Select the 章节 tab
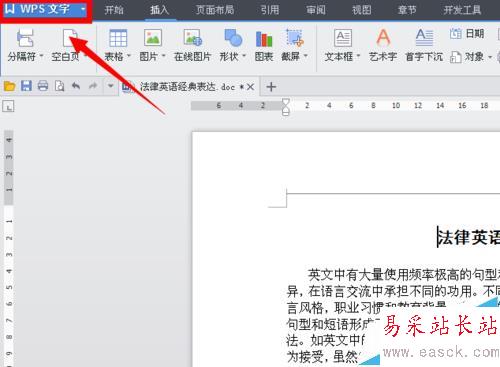The height and width of the screenshot is (367, 500). point(407,10)
